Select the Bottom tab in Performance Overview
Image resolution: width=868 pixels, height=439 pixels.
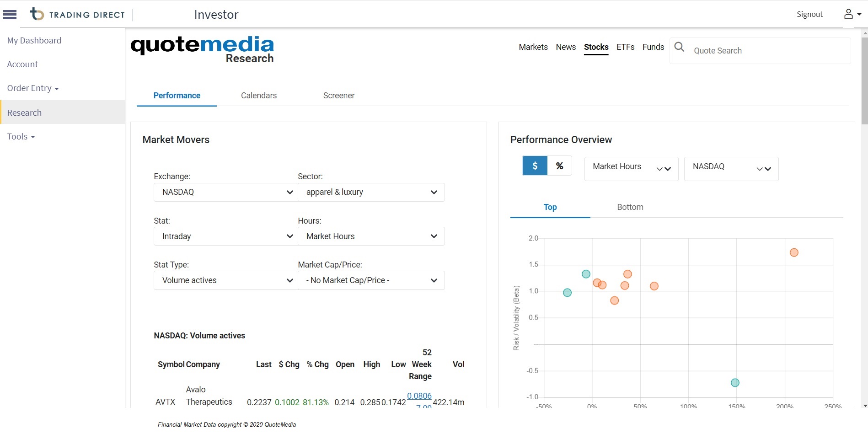pyautogui.click(x=630, y=207)
